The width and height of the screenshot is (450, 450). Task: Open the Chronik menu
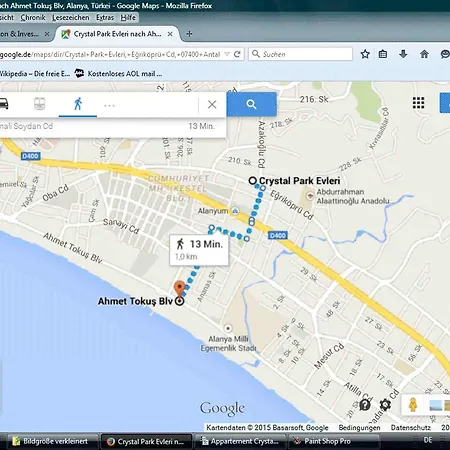coord(33,17)
